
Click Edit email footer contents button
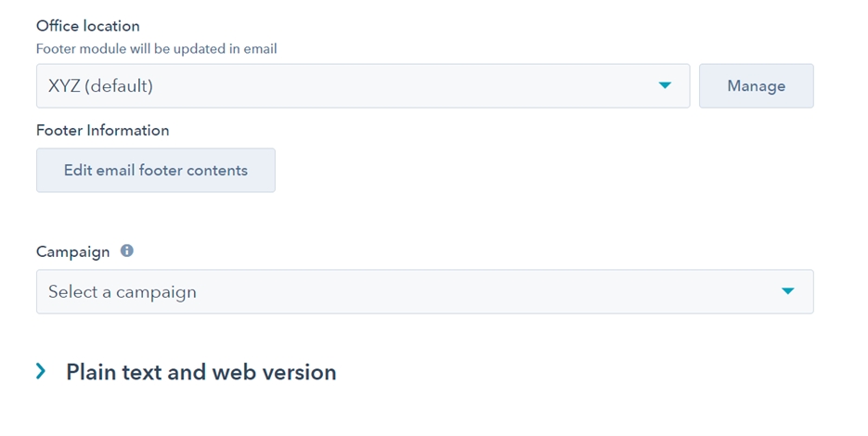(156, 170)
